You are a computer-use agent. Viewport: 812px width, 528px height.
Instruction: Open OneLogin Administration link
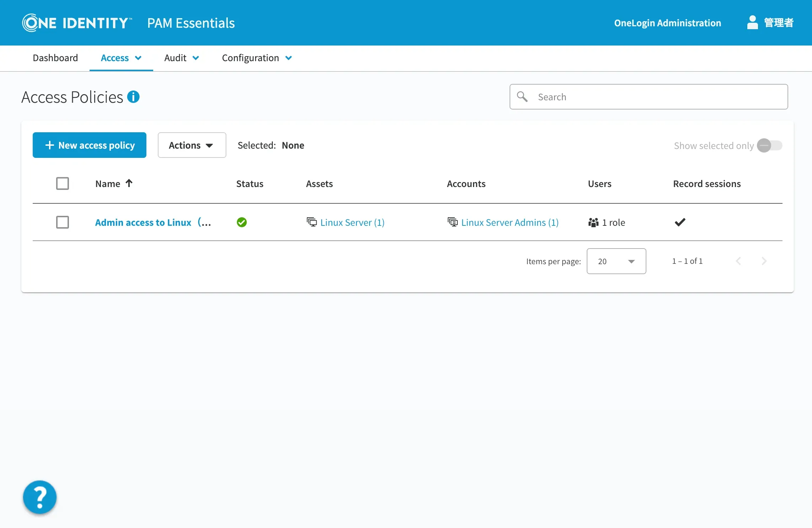click(667, 23)
